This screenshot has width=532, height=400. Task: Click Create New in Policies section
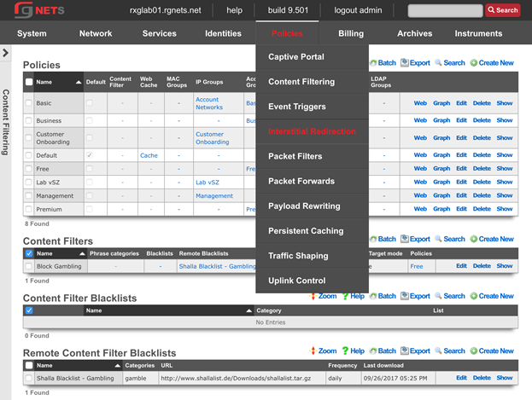492,63
